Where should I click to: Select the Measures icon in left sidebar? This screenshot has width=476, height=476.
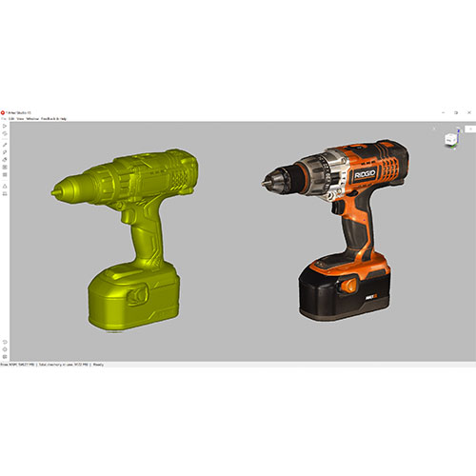(x=5, y=193)
